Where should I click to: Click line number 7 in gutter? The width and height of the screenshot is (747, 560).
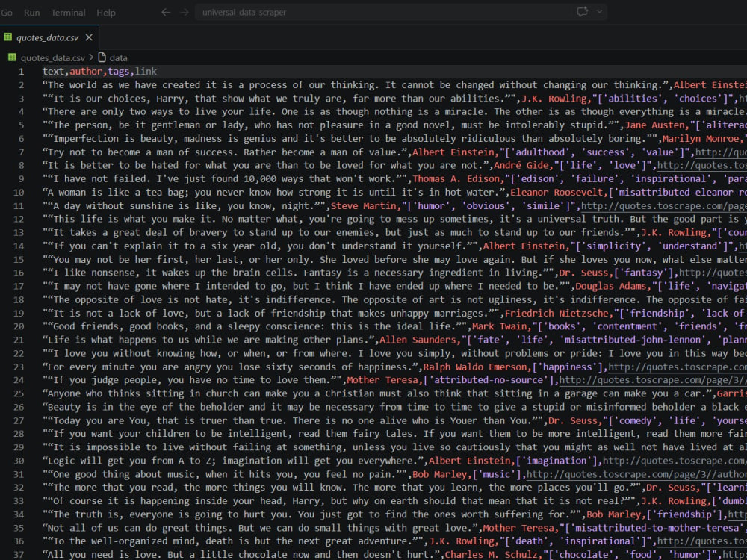click(21, 152)
